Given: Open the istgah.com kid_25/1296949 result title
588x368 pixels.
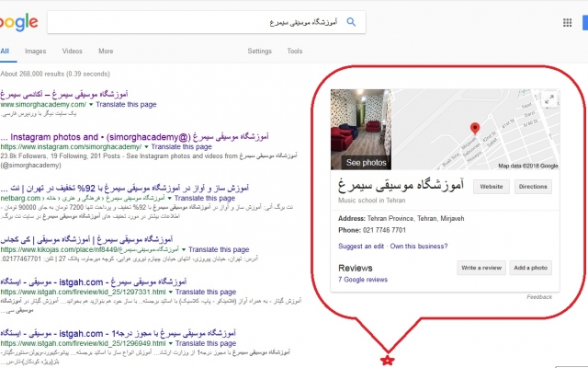Looking at the screenshot, I should [x=119, y=333].
